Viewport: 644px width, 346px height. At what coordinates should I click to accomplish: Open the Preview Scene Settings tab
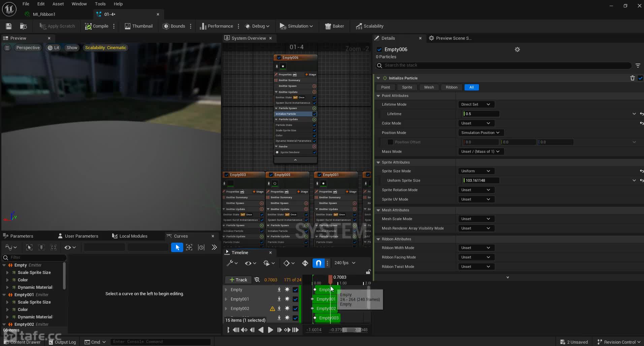coord(451,38)
